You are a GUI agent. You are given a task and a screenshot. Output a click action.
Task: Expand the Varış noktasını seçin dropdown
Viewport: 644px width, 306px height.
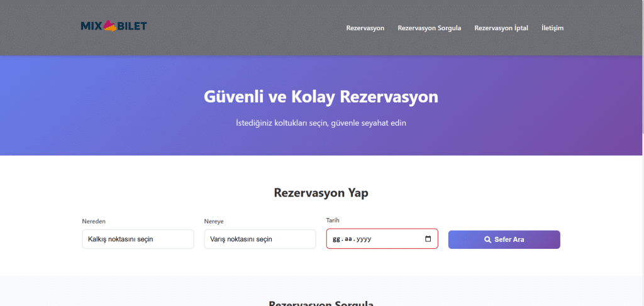(260, 239)
